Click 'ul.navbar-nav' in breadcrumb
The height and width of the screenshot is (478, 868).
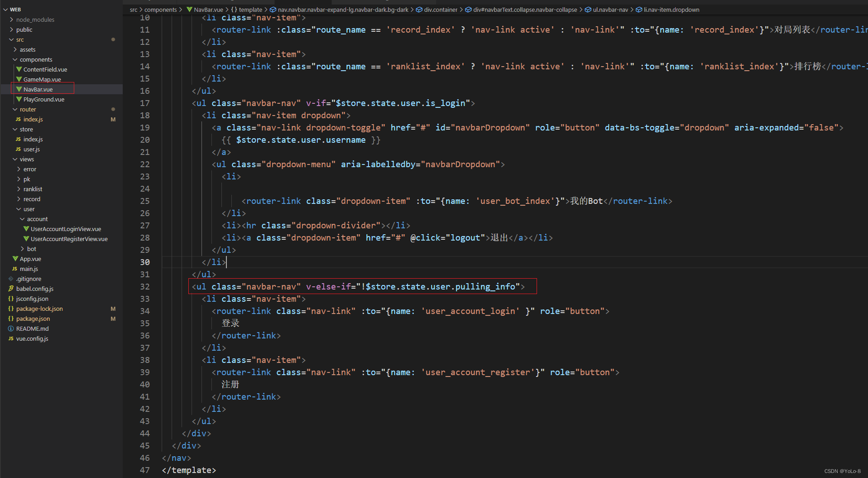point(610,10)
